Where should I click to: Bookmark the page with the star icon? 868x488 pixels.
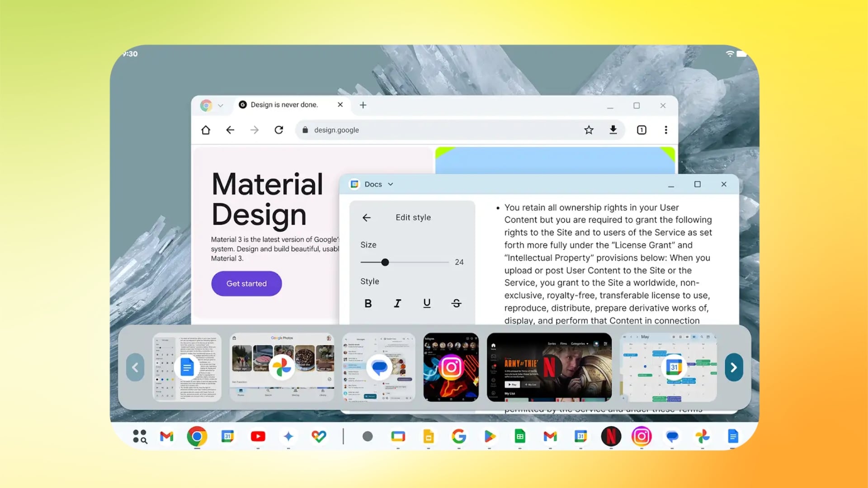pos(589,130)
